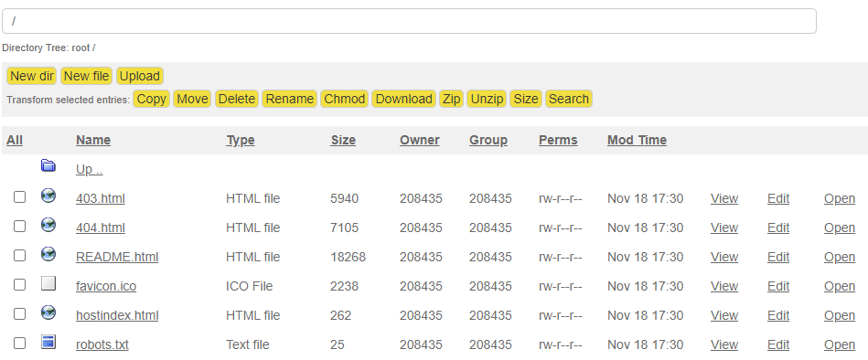Click the Upload button

tap(140, 76)
